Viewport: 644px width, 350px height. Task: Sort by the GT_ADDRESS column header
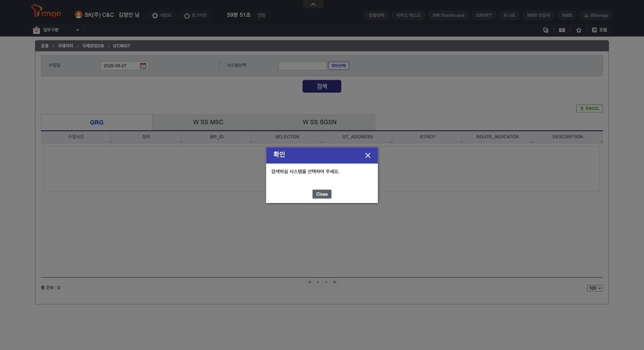tap(357, 137)
